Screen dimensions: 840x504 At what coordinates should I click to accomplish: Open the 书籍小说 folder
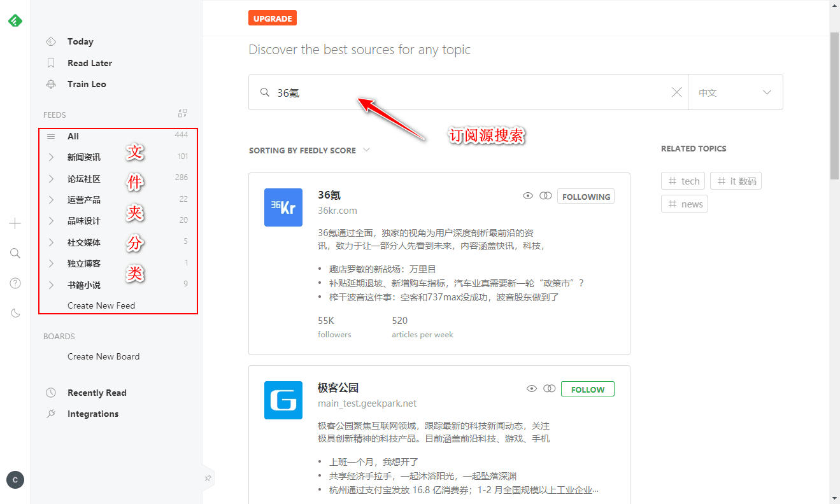84,285
